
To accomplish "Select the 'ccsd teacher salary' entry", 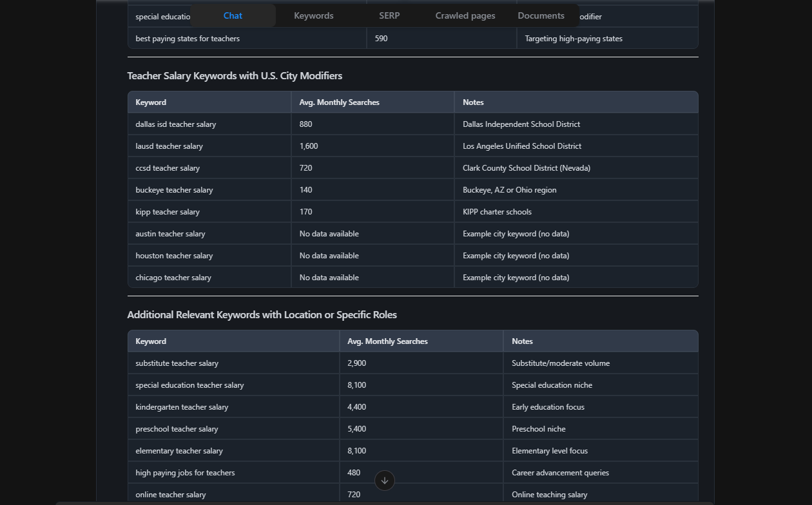I will point(168,167).
